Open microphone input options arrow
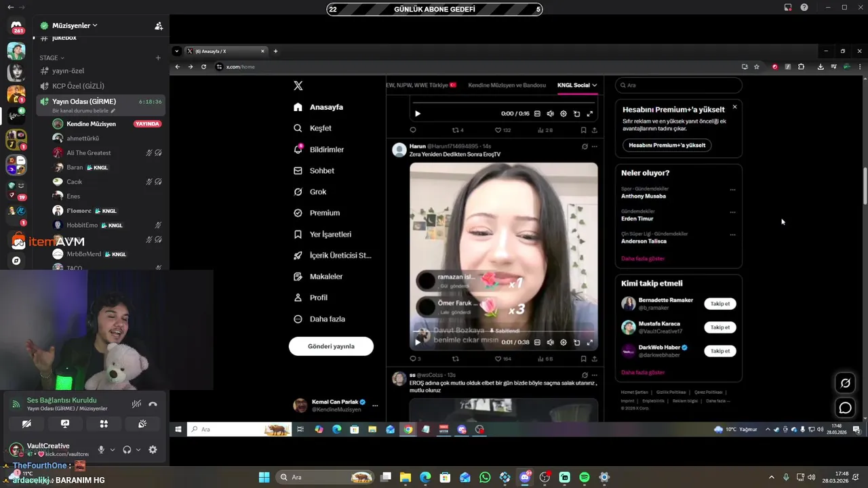This screenshot has height=488, width=868. click(113, 449)
